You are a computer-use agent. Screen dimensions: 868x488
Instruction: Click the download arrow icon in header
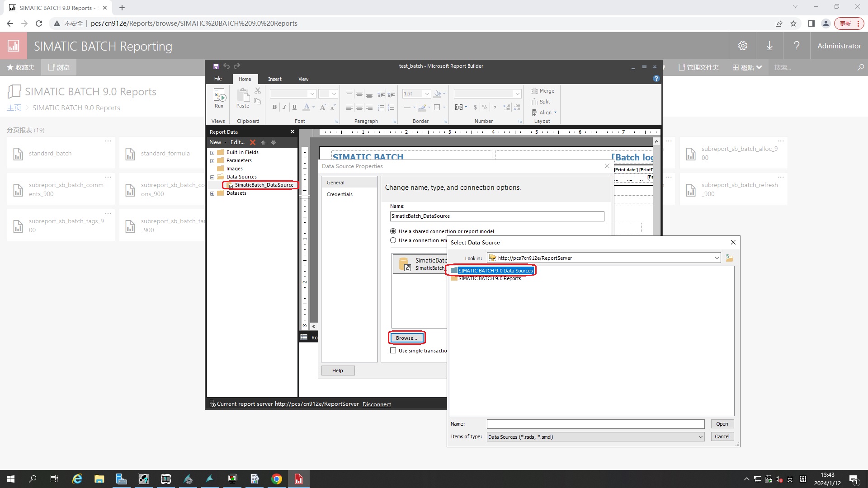(x=769, y=46)
